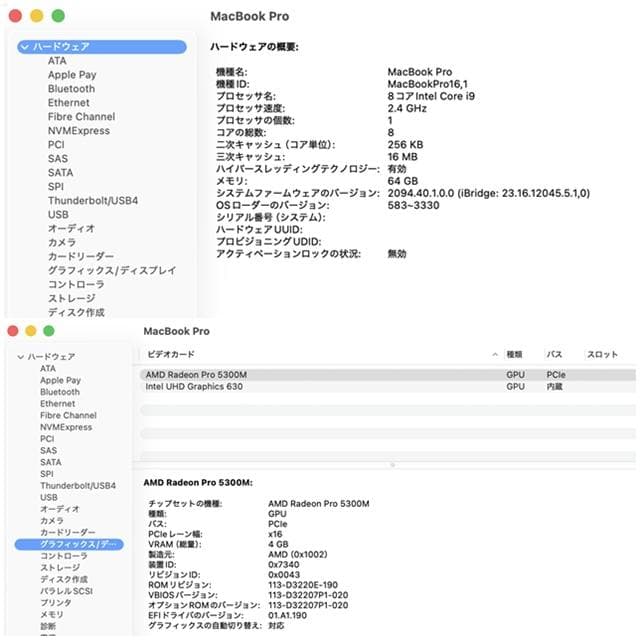Select カメラ in graphics window sidebar

click(52, 521)
